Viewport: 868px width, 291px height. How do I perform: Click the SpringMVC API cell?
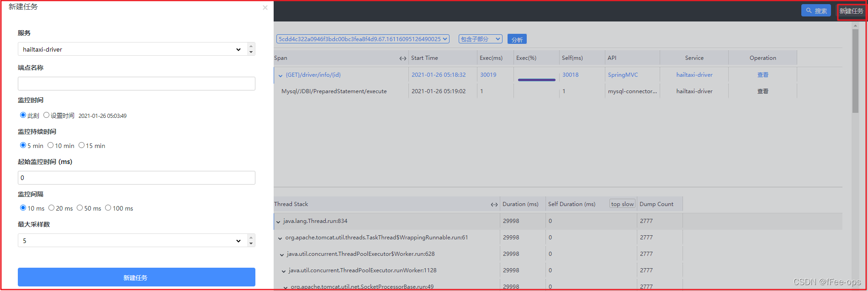[623, 75]
